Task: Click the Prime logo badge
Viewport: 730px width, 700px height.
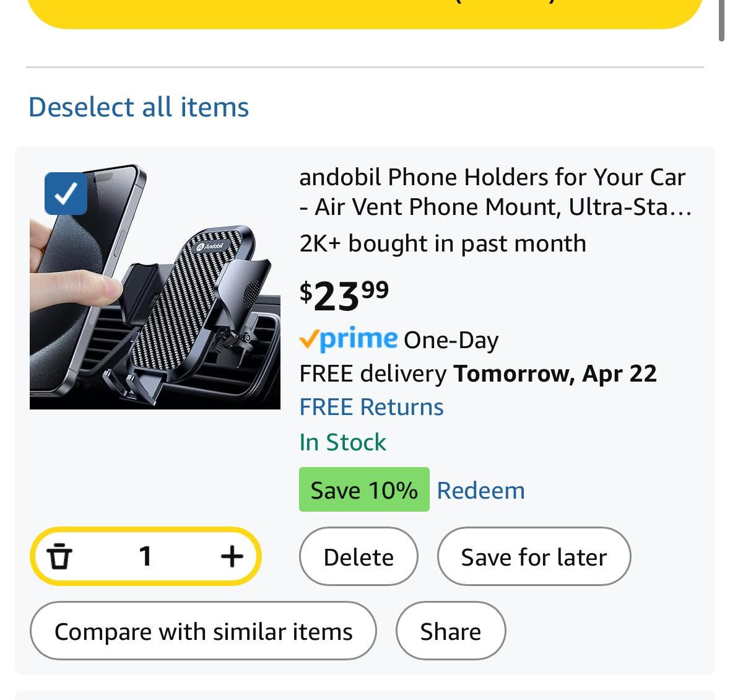Action: click(x=349, y=339)
